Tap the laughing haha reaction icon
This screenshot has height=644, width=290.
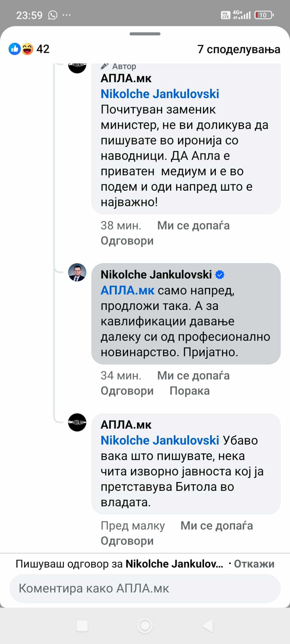pyautogui.click(x=27, y=49)
